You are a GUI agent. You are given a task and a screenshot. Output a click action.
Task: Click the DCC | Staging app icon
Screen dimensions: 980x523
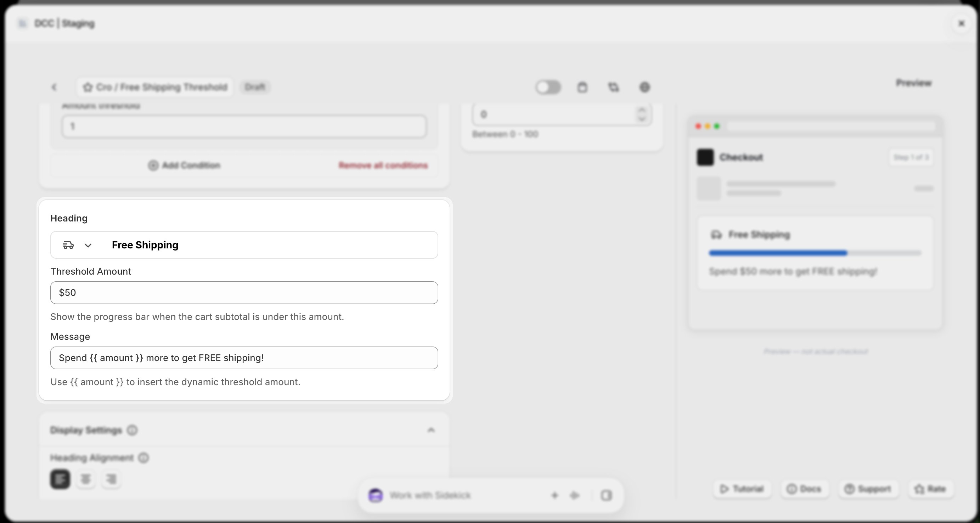(23, 24)
